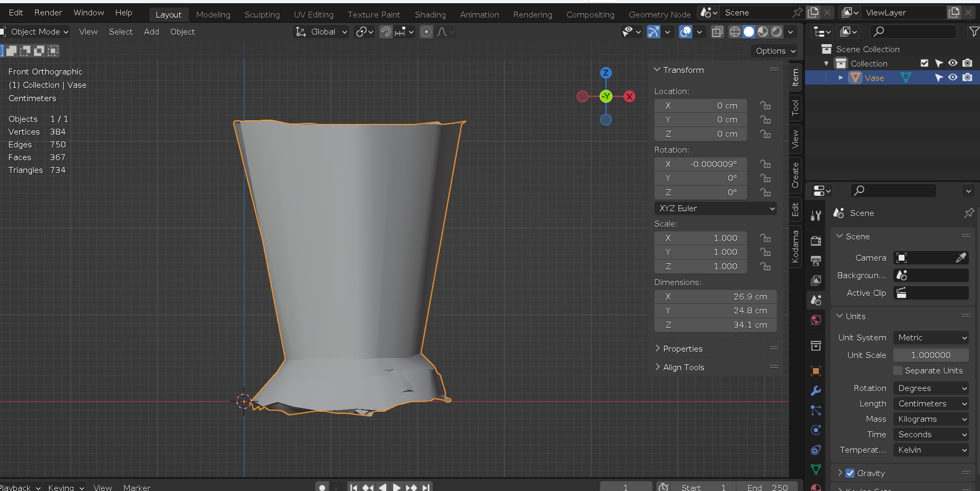Open the Global transform orientation dropdown
980x491 pixels.
tap(321, 32)
